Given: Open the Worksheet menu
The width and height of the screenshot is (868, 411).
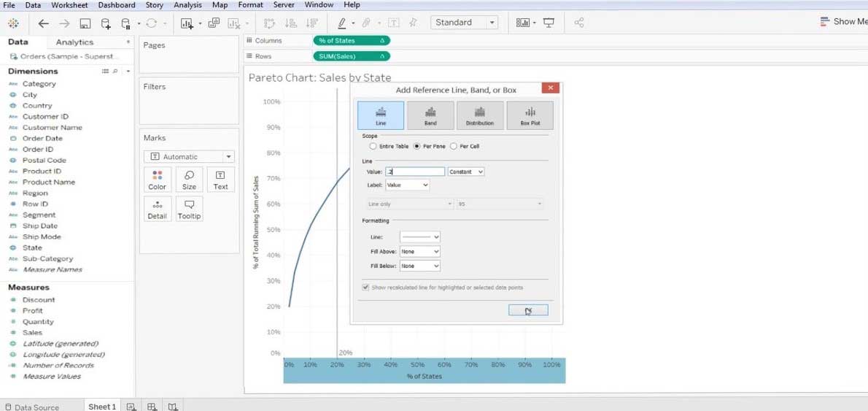Looking at the screenshot, I should pyautogui.click(x=69, y=5).
